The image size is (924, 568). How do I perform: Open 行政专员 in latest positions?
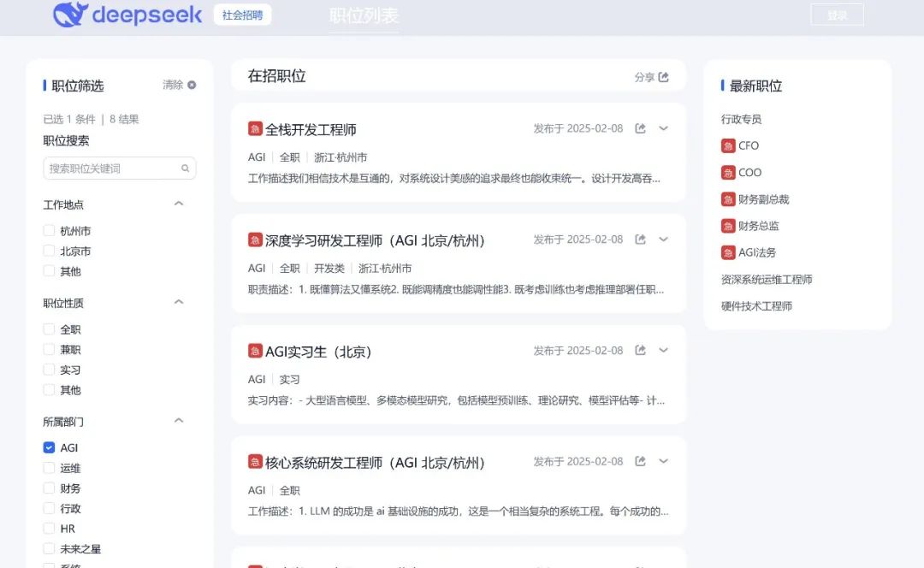pyautogui.click(x=741, y=119)
